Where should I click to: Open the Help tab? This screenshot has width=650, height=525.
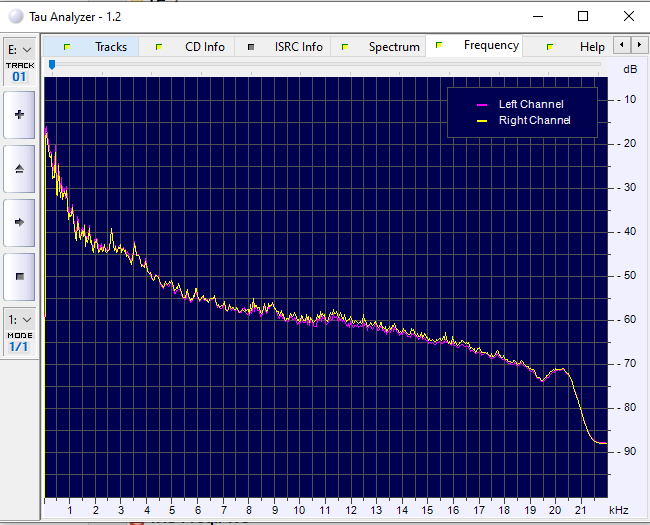[569, 47]
